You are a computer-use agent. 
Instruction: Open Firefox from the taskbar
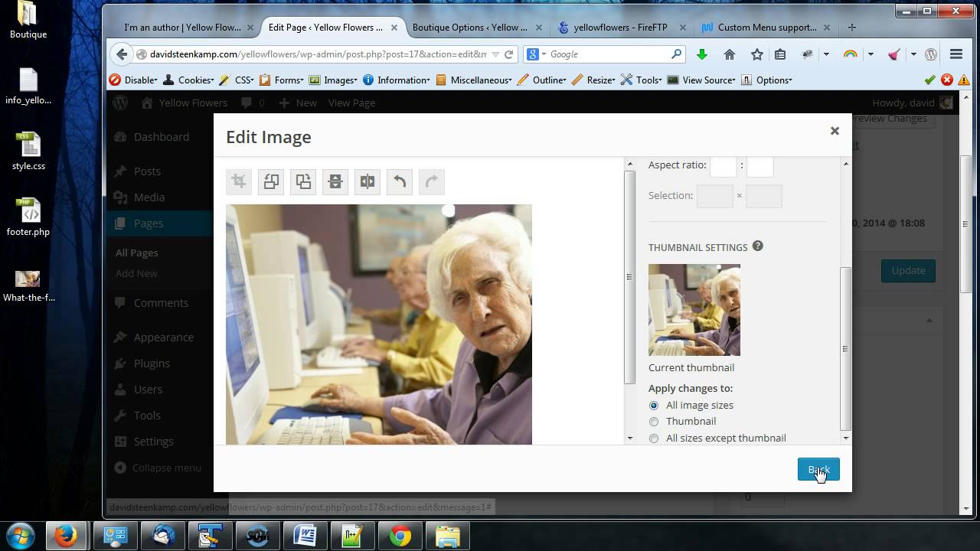[x=67, y=536]
